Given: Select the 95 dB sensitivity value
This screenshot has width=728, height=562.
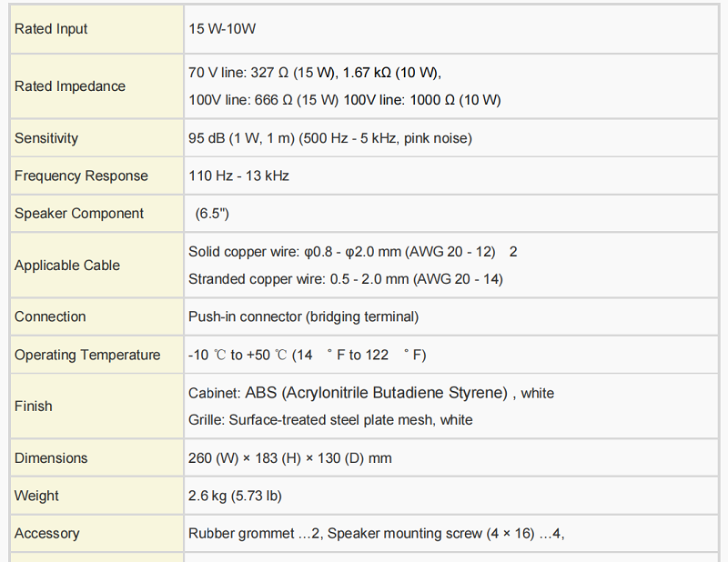Looking at the screenshot, I should click(329, 138).
